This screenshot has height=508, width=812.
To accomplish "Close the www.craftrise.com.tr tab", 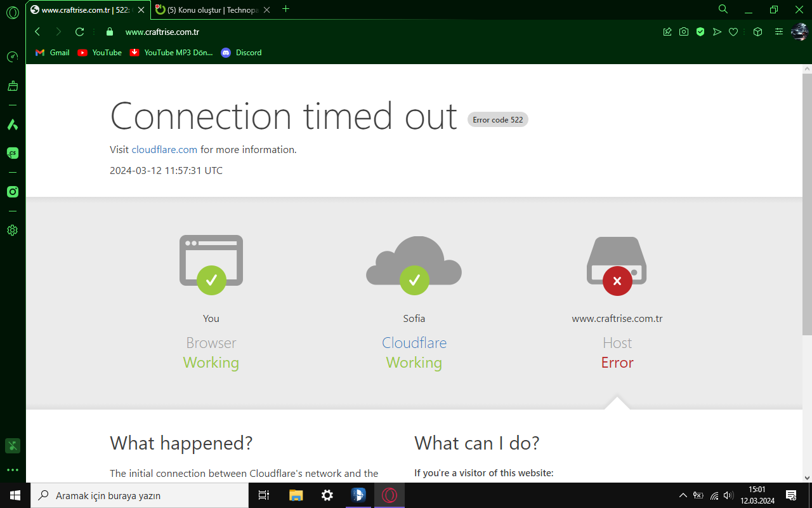I will pyautogui.click(x=141, y=10).
